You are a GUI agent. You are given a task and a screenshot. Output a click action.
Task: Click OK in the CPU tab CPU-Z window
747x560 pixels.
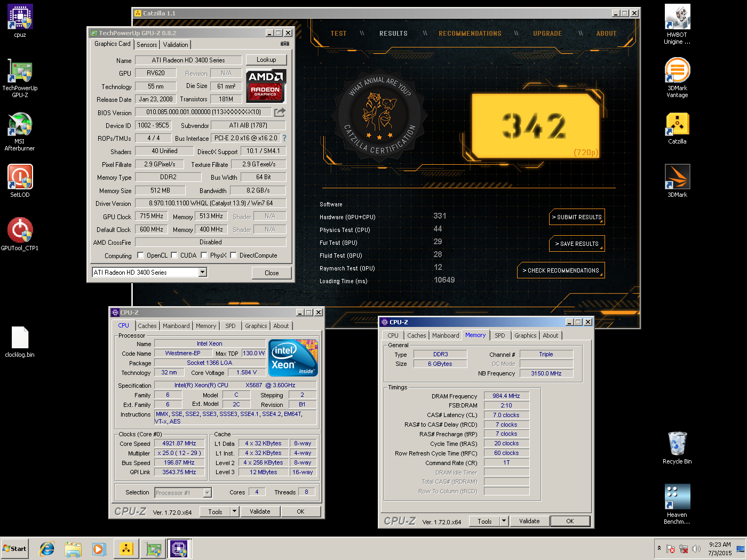point(300,511)
